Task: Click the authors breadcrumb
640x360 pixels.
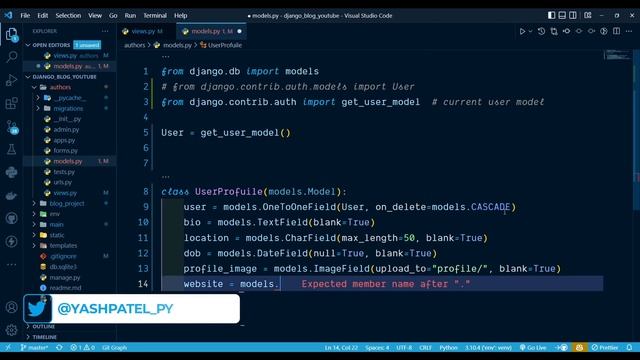Action: coord(135,45)
